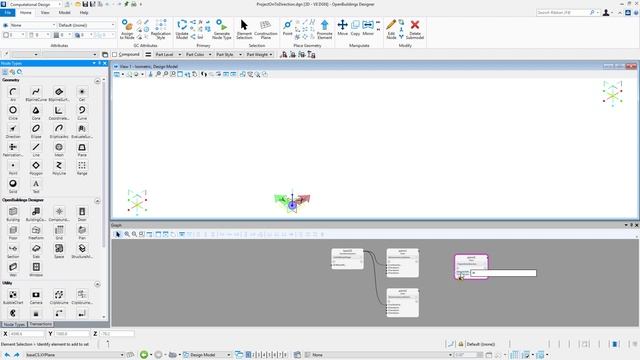This screenshot has height=360, width=640.
Task: Open the Part Level dropdown
Action: [168, 54]
